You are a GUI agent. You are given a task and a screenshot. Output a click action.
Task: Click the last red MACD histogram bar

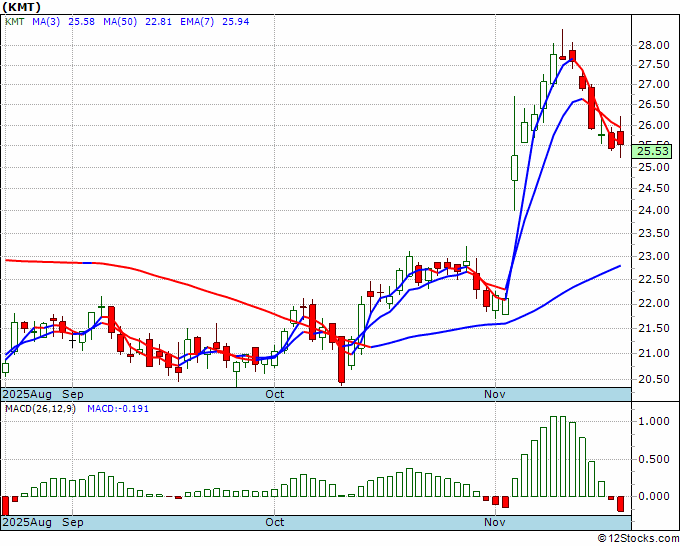pyautogui.click(x=621, y=504)
